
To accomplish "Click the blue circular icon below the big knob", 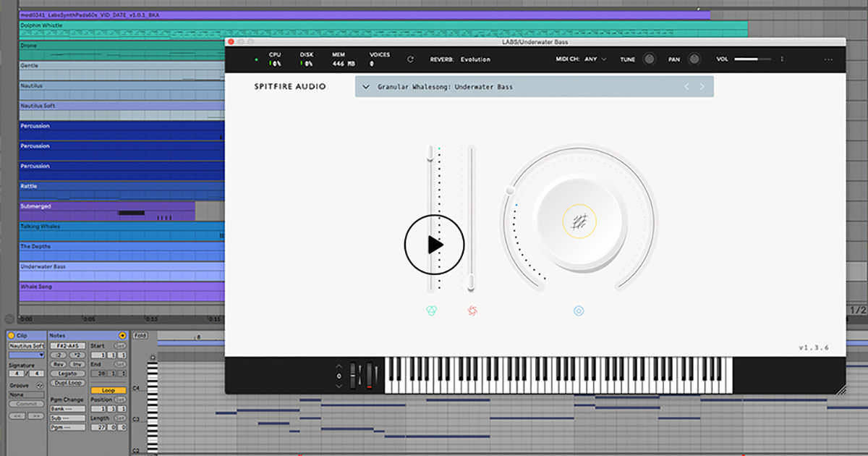I will pyautogui.click(x=579, y=311).
